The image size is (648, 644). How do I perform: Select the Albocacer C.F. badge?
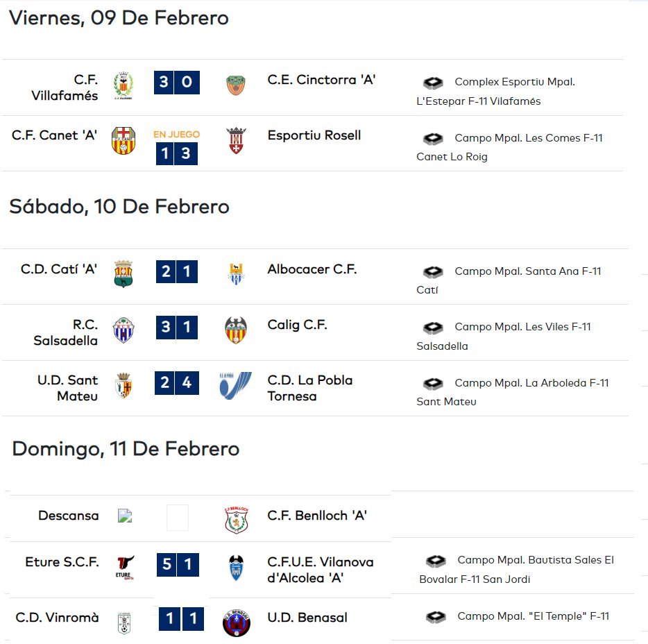[236, 274]
